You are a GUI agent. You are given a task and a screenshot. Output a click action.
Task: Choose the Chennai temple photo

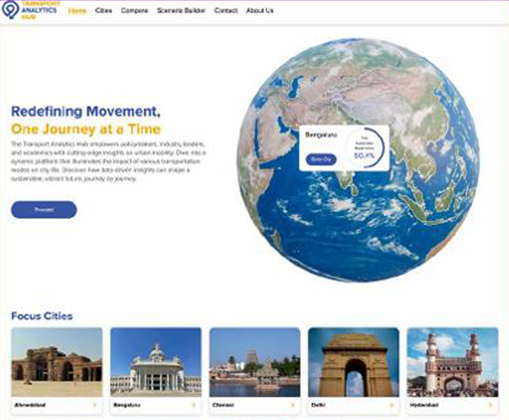[254, 362]
